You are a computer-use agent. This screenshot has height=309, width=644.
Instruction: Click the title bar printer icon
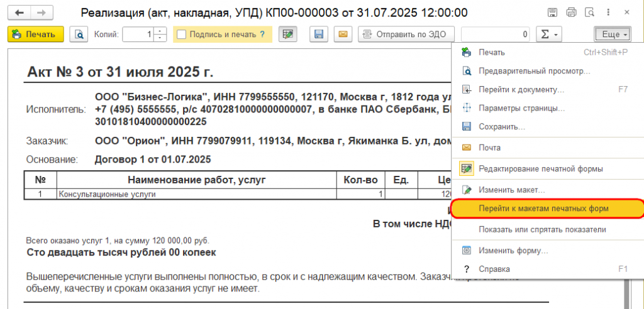tap(571, 13)
